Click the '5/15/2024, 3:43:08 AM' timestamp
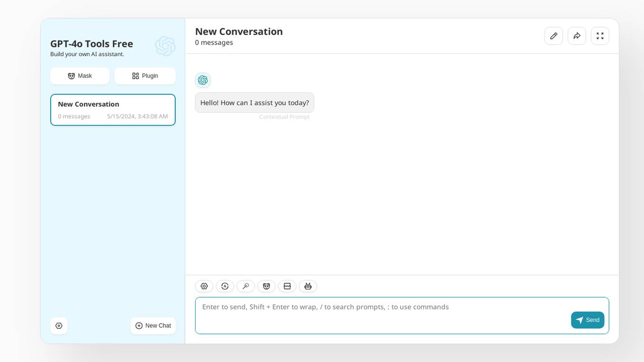The width and height of the screenshot is (644, 362). tap(137, 117)
